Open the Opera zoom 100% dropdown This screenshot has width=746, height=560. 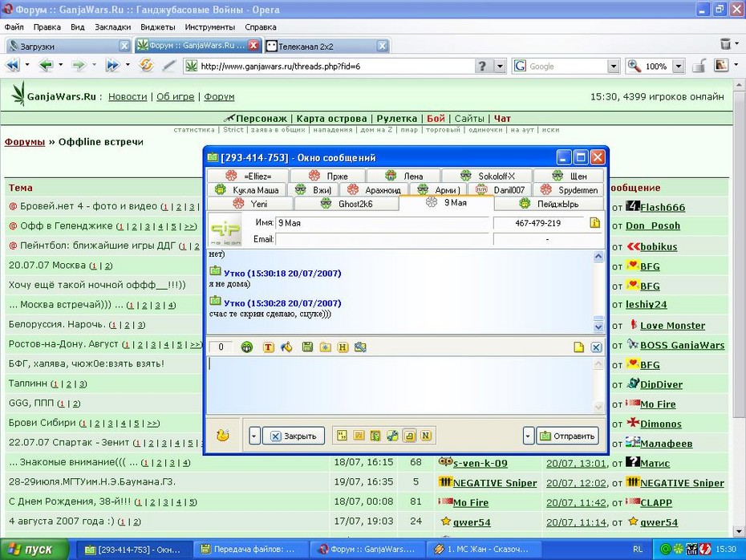click(679, 66)
